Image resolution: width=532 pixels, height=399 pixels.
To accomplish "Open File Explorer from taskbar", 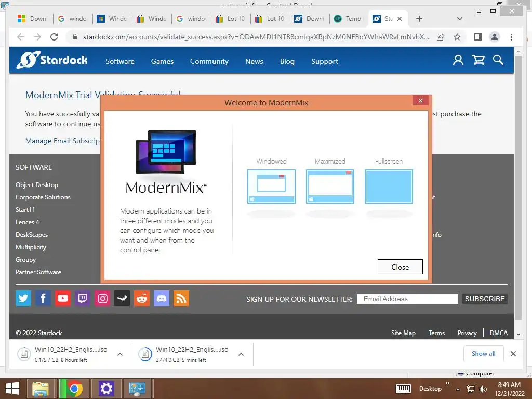I will click(41, 389).
